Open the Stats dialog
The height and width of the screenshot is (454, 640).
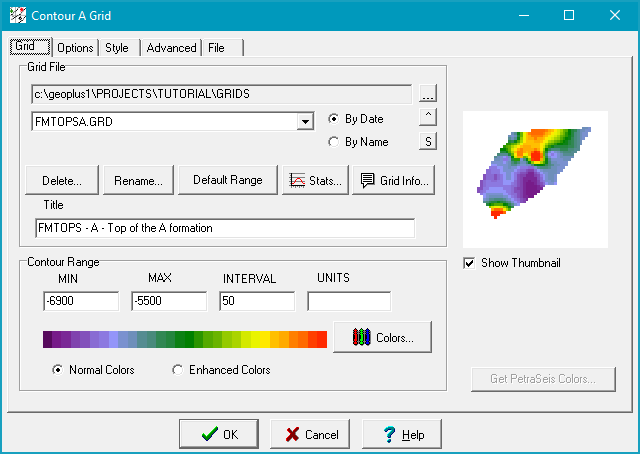coord(315,180)
